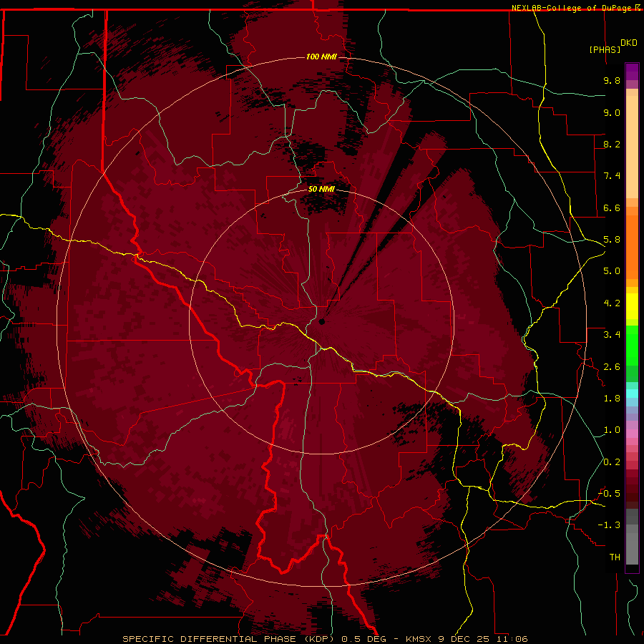
Task: Click the 2.6 scale value
Action: pos(612,367)
